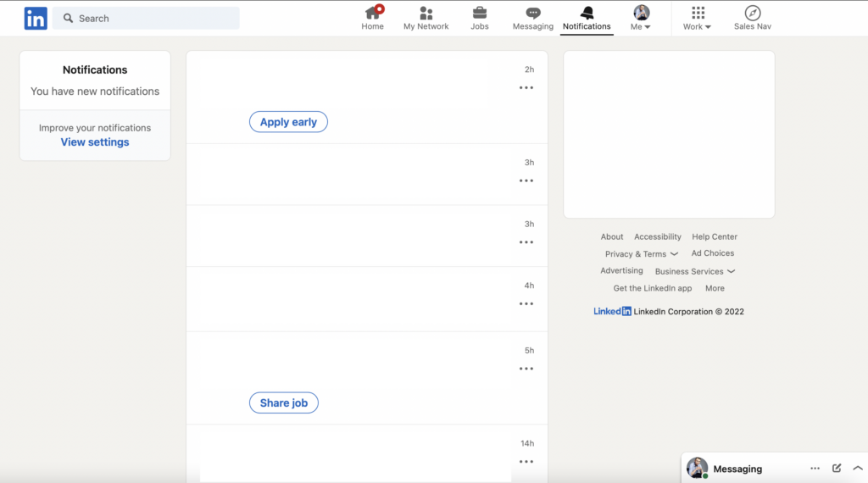The height and width of the screenshot is (483, 868).
Task: Expand the Messaging panel chevron
Action: pyautogui.click(x=857, y=469)
